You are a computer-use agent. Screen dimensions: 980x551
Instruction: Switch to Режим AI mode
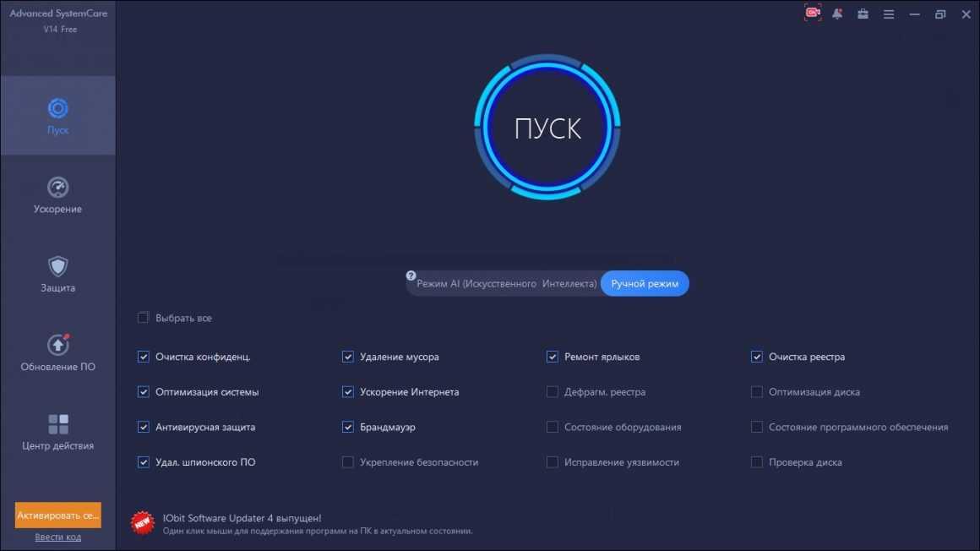[506, 284]
